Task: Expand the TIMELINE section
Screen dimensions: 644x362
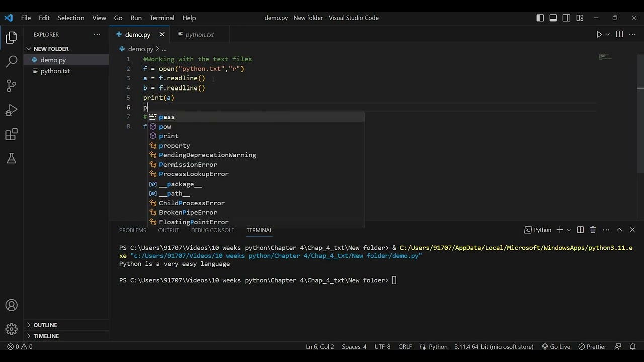Action: [66, 336]
